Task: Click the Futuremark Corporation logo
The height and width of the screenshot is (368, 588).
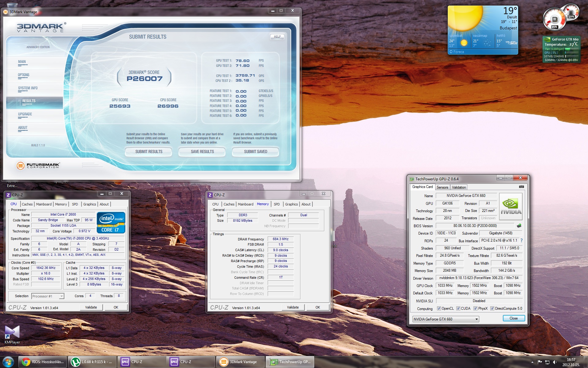Action: [38, 166]
